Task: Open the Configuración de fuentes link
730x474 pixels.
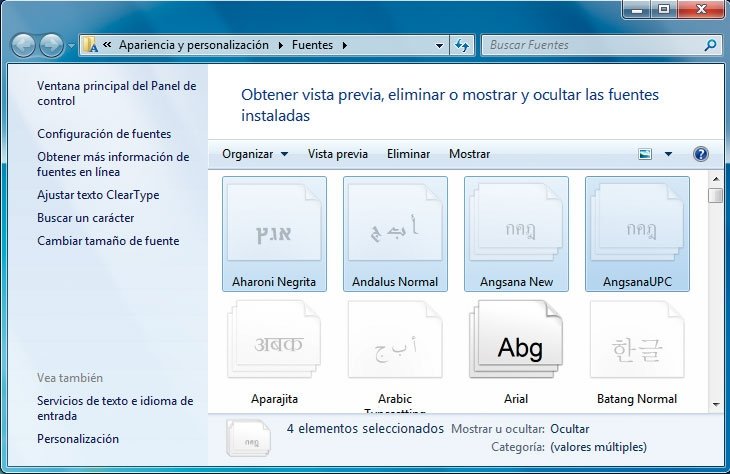Action: coord(104,134)
